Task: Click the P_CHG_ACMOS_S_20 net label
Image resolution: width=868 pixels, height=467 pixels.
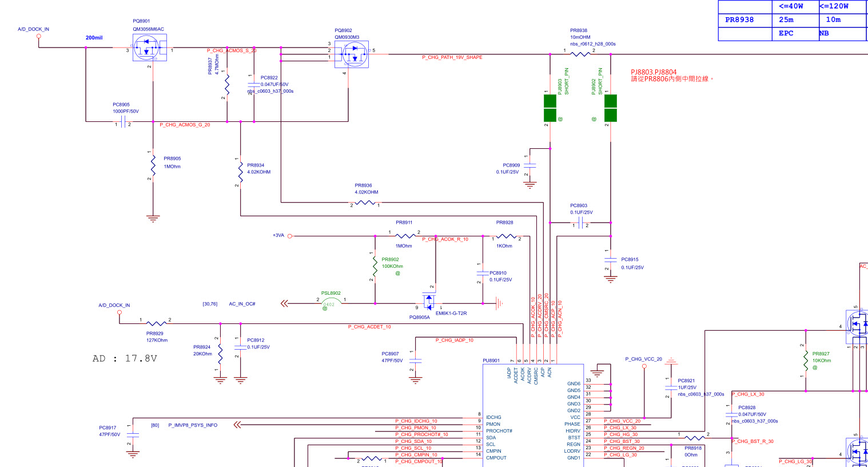Action: click(232, 50)
